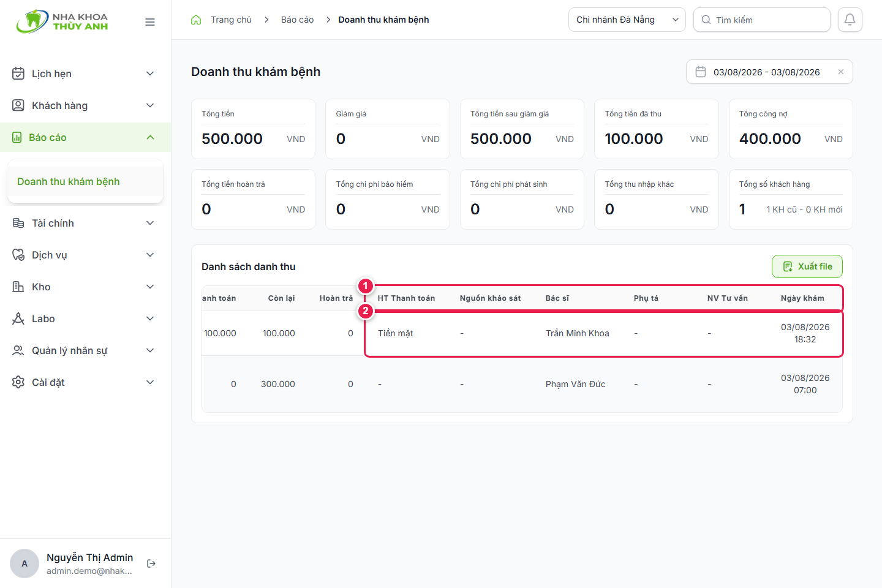Expand the Tài chính menu chevron
882x588 pixels.
pyautogui.click(x=150, y=223)
